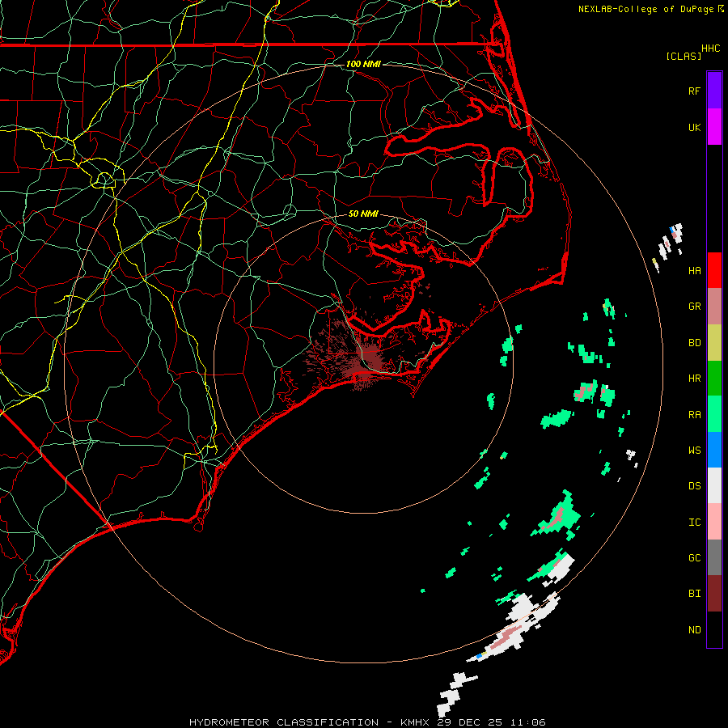Click the purple RF color swatch
Screen dimensions: 728x728
click(x=714, y=91)
